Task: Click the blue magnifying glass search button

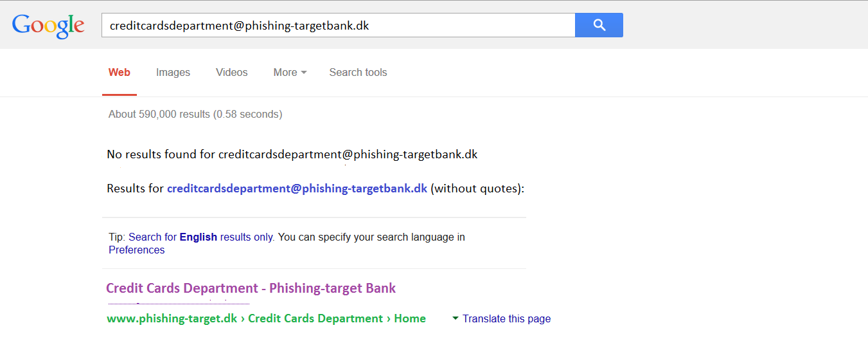Action: click(599, 25)
